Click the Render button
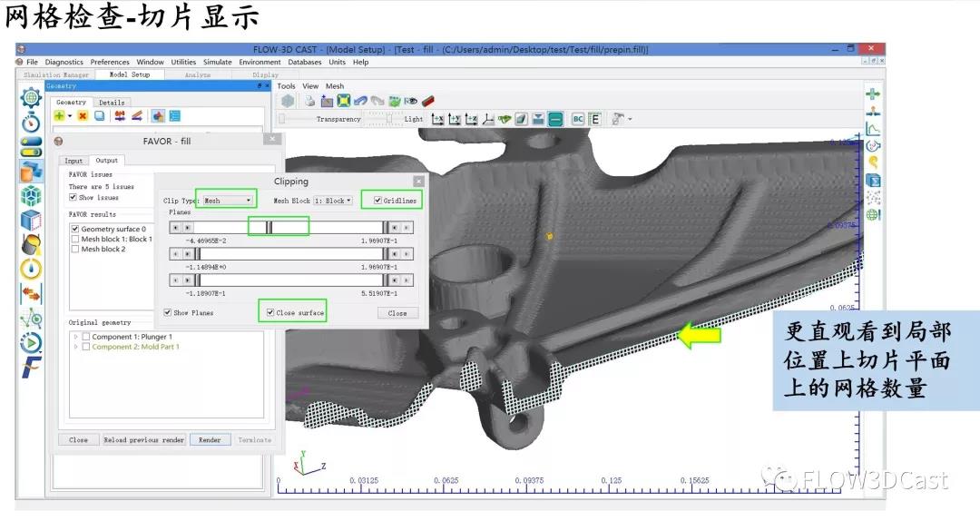The height and width of the screenshot is (521, 980). click(x=210, y=439)
